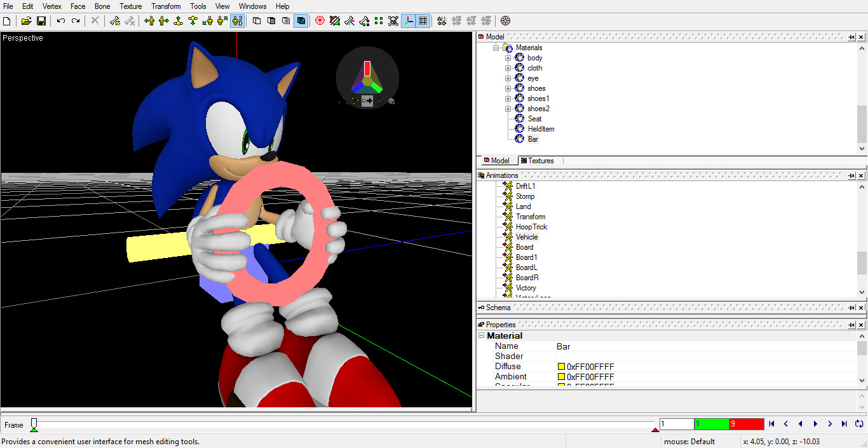Viewport: 868px width, 448px height.
Task: Click the axis orientation toggle icon
Action: [x=408, y=20]
